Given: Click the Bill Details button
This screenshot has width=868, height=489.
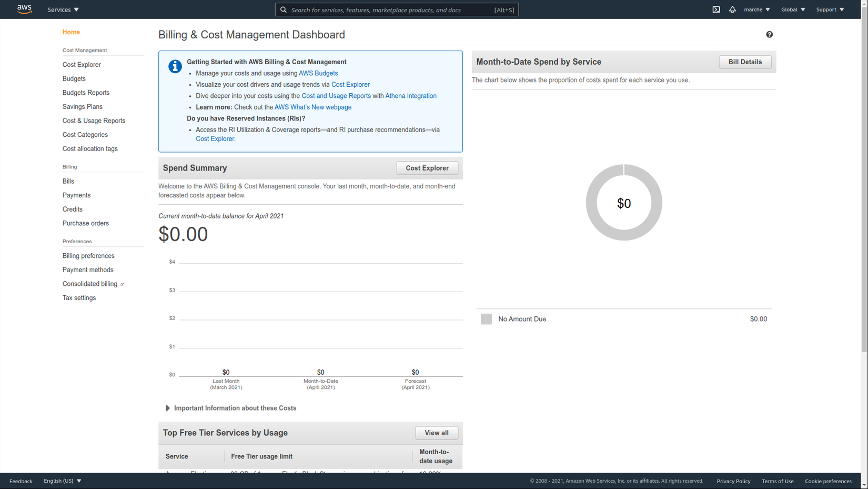Looking at the screenshot, I should (x=745, y=62).
